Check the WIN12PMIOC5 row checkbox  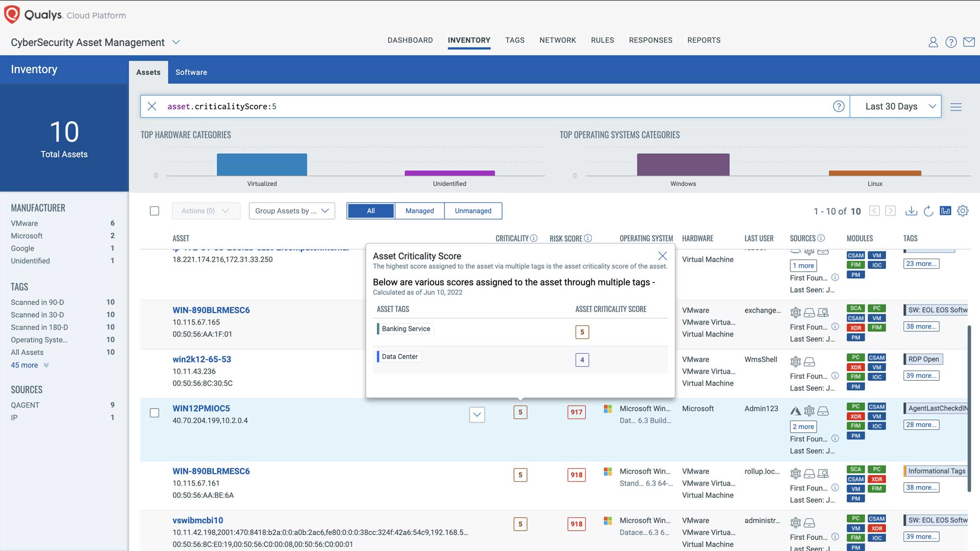(x=154, y=413)
